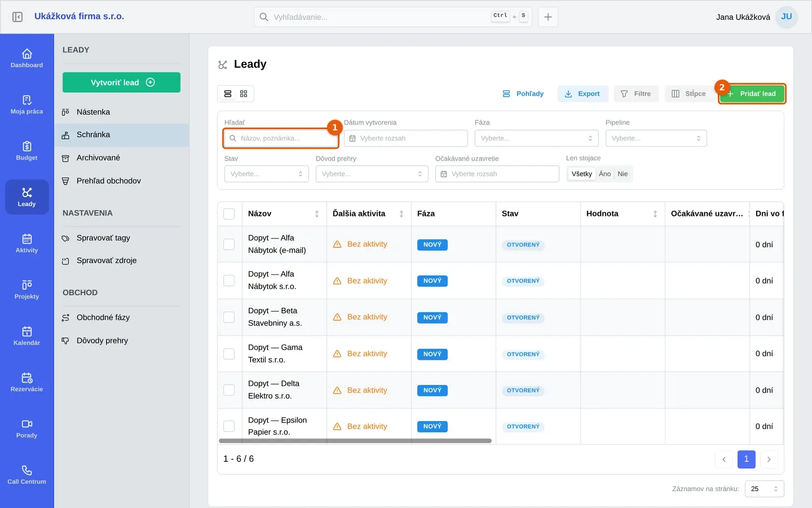Viewport: 812px width, 508px height.
Task: Click the horizontal table scrollbar
Action: [x=355, y=441]
